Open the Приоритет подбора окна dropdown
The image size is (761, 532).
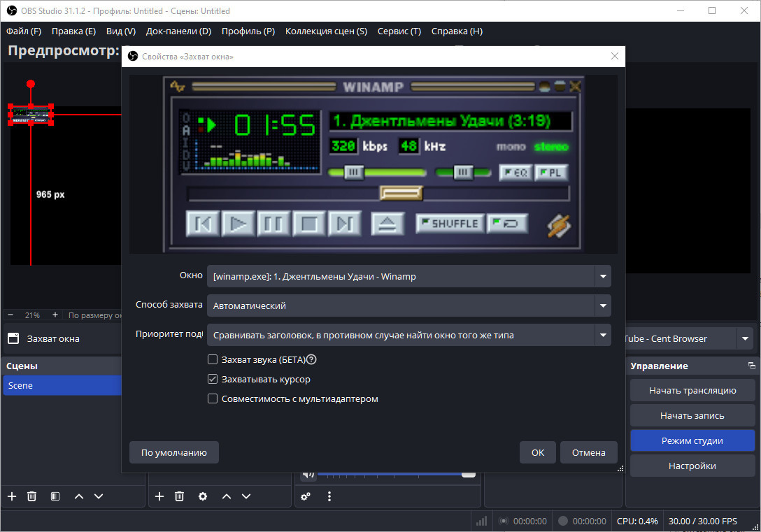(x=408, y=335)
